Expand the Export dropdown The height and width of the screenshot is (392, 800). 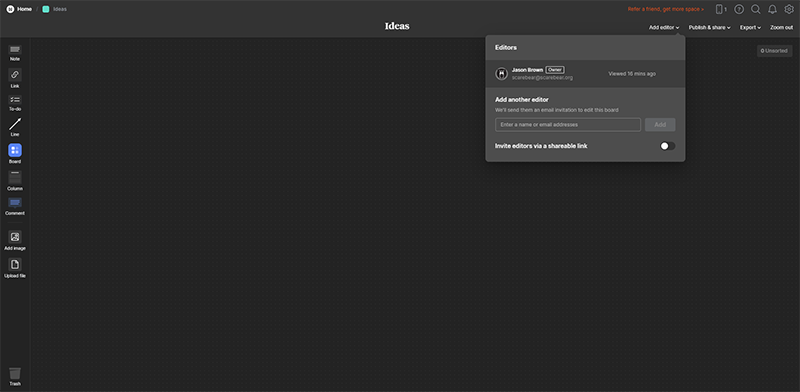tap(750, 28)
